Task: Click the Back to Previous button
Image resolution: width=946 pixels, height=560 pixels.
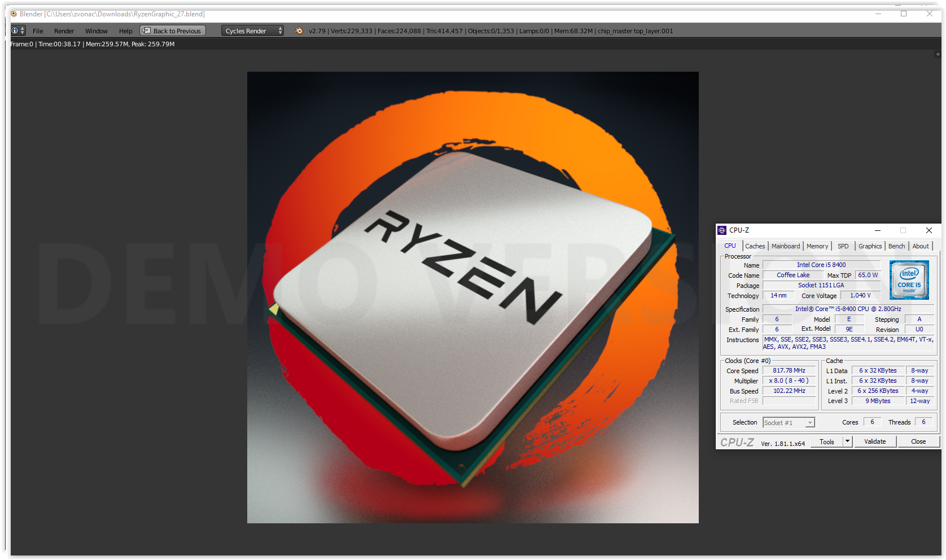Action: (172, 31)
